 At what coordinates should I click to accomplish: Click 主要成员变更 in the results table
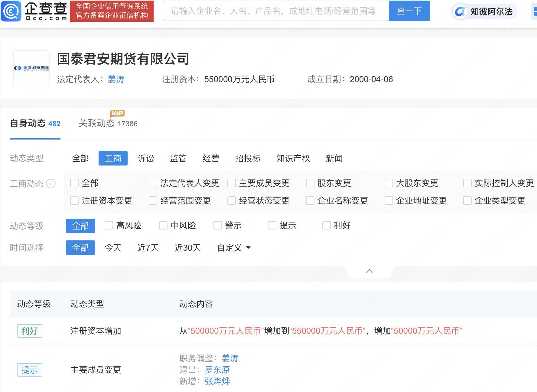click(96, 370)
